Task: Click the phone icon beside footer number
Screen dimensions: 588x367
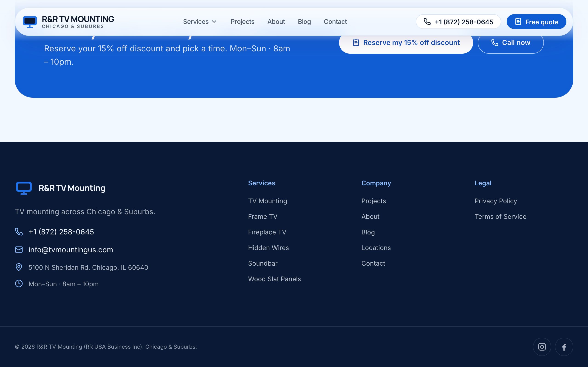Action: coord(19,232)
